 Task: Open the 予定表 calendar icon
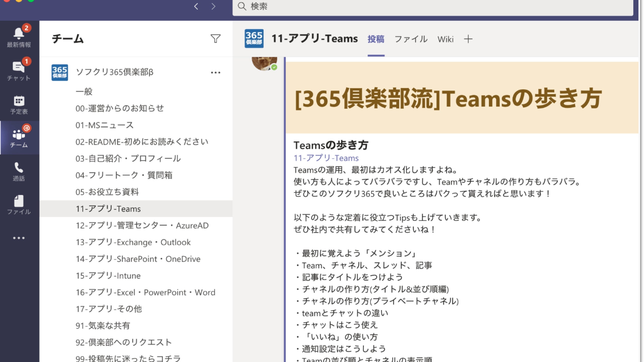click(x=19, y=105)
